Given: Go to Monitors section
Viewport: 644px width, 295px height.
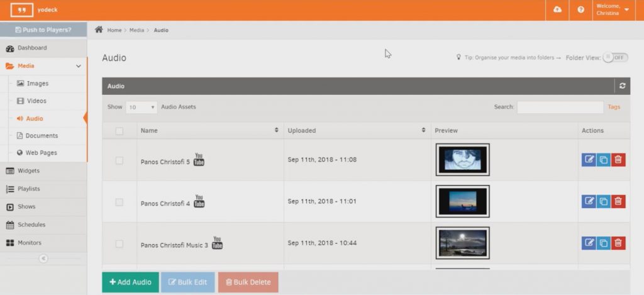Looking at the screenshot, I should pyautogui.click(x=43, y=243).
